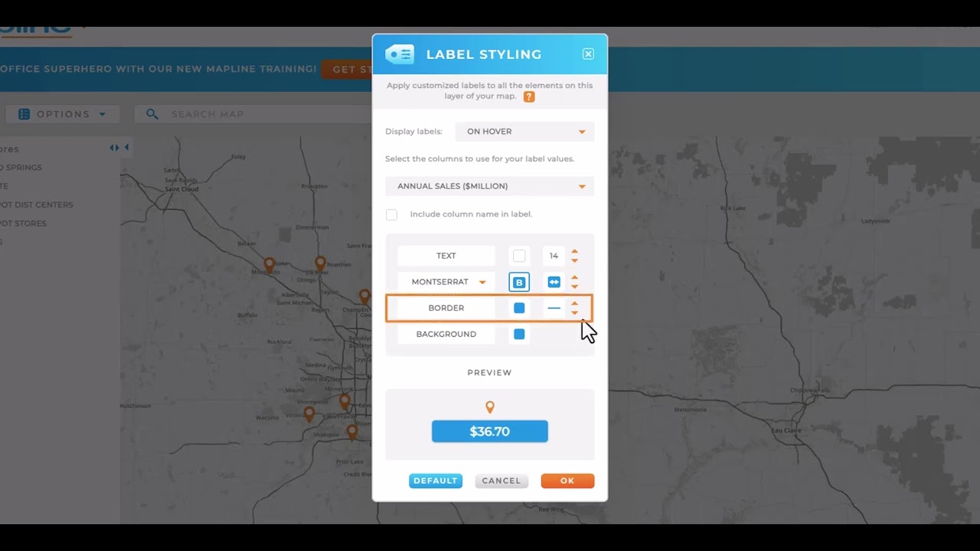Increase font size with the up arrow

coord(575,251)
